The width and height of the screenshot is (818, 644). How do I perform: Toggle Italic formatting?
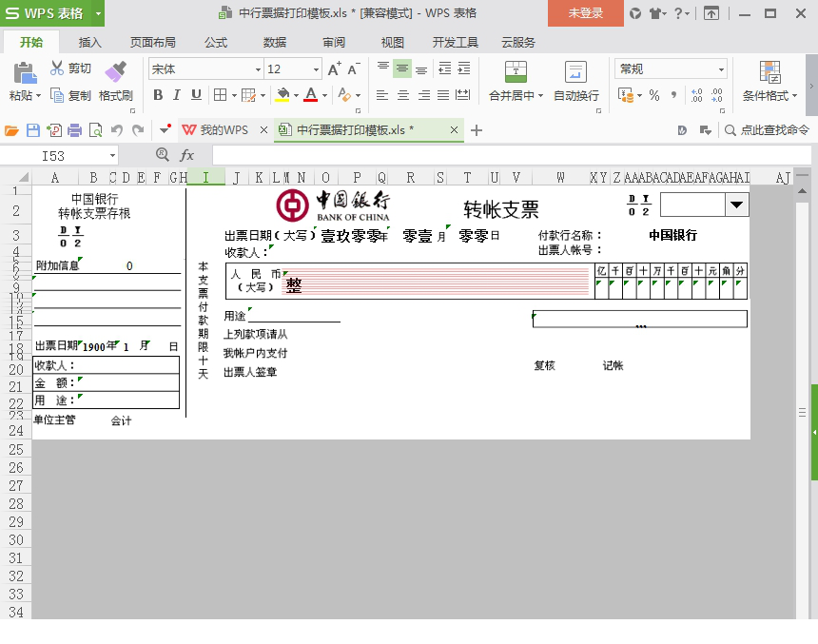coord(177,95)
